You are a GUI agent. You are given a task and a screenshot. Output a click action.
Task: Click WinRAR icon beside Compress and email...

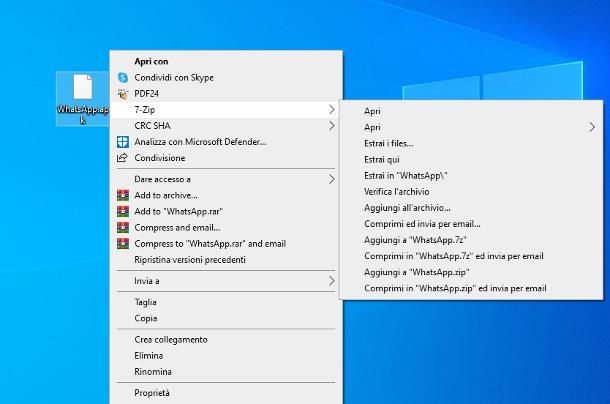[123, 227]
